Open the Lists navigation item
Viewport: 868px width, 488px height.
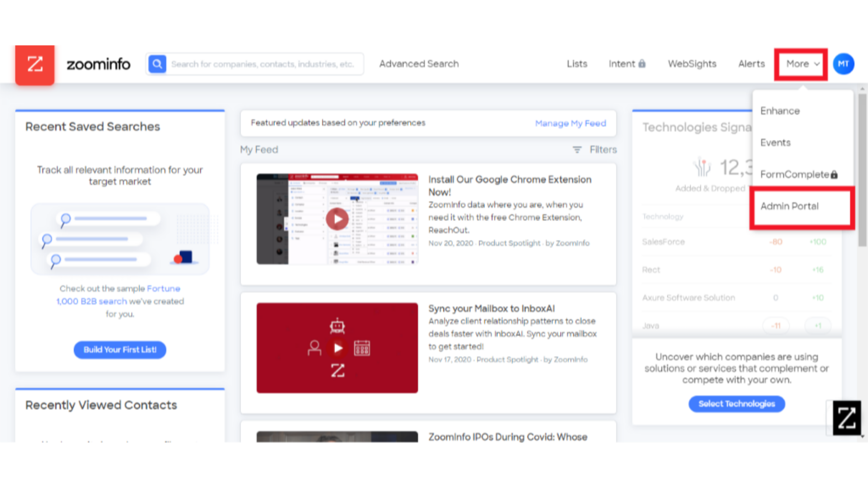577,64
